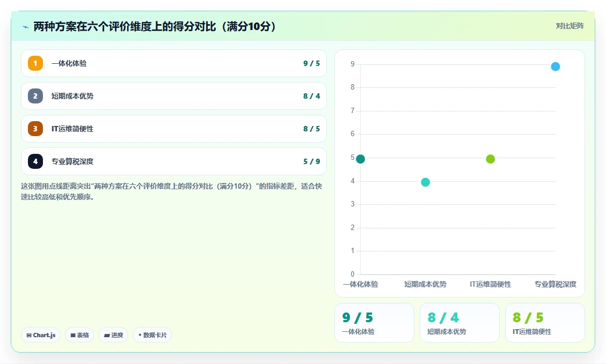
Task: Click the brown number 3 badge
Action: point(35,129)
